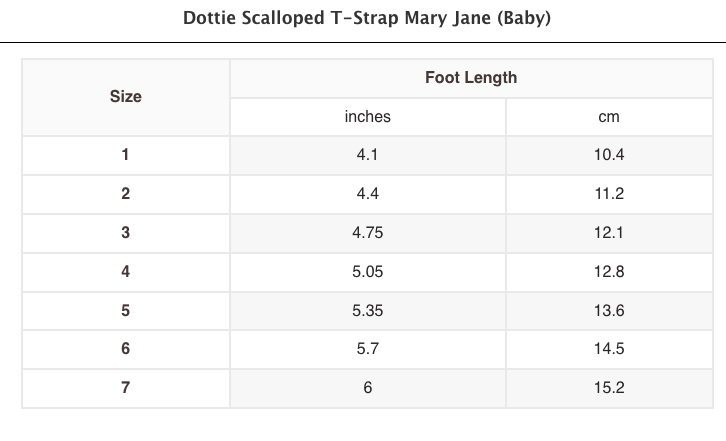This screenshot has width=726, height=441.
Task: Select the size 4 row label
Action: pos(125,271)
